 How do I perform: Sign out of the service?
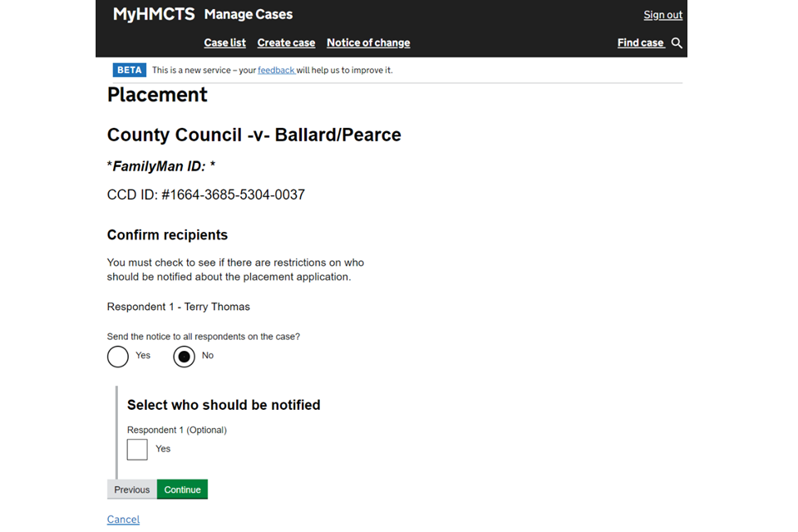click(x=663, y=15)
